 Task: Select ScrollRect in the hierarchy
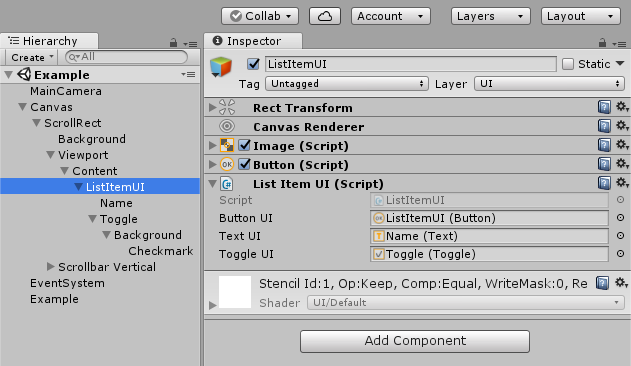tap(72, 123)
